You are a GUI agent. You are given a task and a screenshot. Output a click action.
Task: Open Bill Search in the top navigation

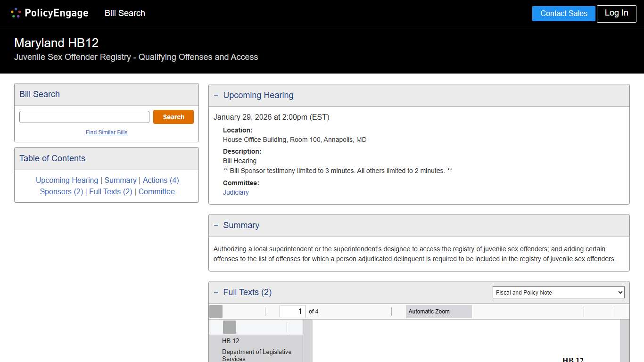click(x=125, y=13)
